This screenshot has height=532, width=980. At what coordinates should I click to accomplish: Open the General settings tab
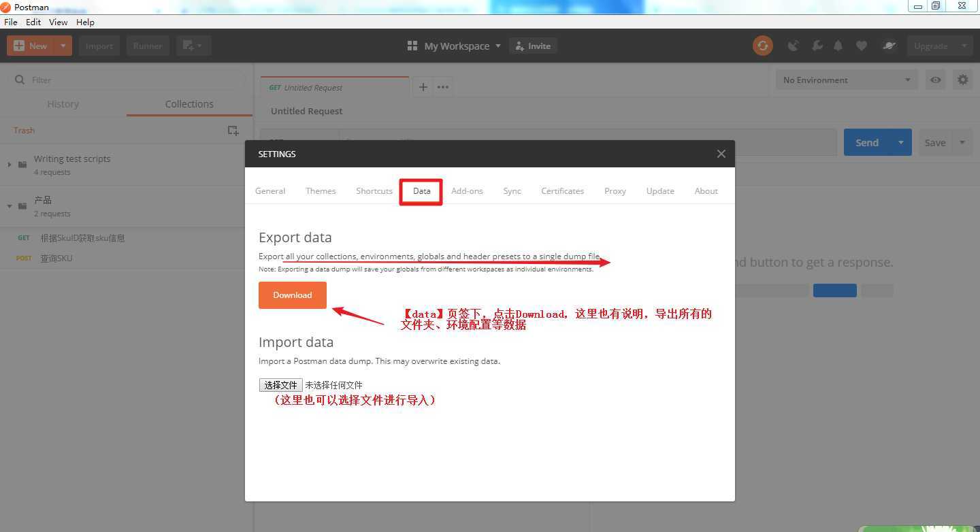click(x=270, y=190)
